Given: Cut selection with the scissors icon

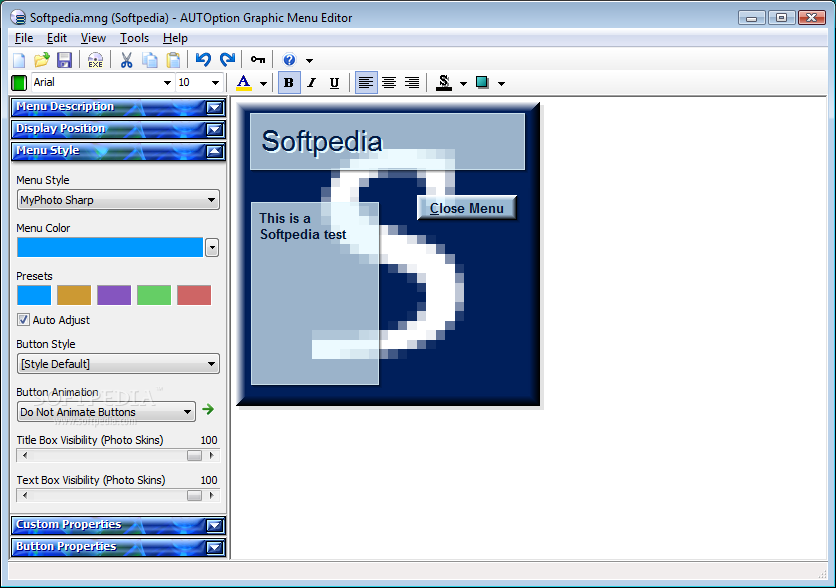Looking at the screenshot, I should click(126, 60).
